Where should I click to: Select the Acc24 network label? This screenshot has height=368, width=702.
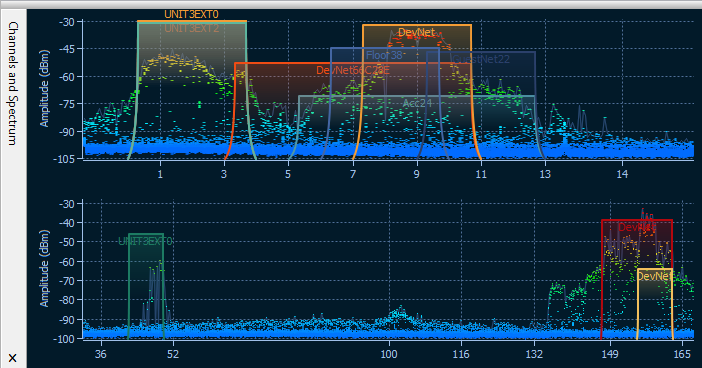(x=417, y=103)
